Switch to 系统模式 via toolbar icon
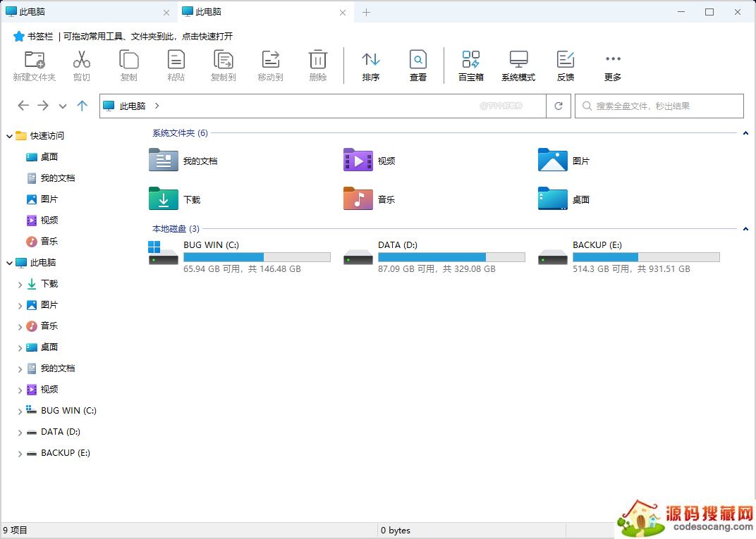Image resolution: width=756 pixels, height=539 pixels. click(x=518, y=60)
